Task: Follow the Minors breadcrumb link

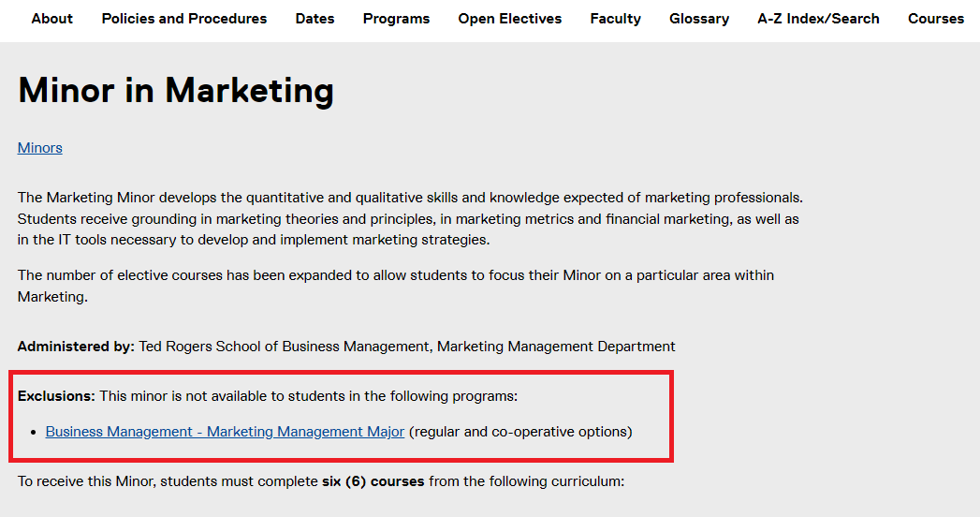Action: coord(40,148)
